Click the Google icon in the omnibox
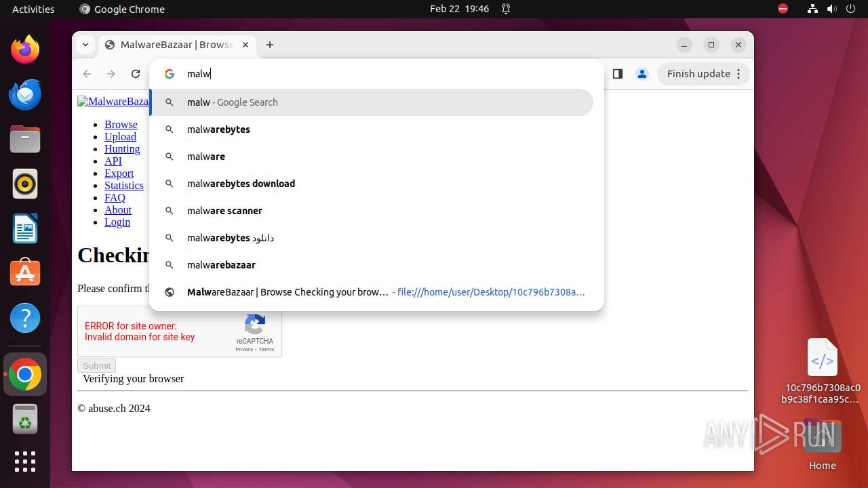The image size is (868, 488). (170, 74)
